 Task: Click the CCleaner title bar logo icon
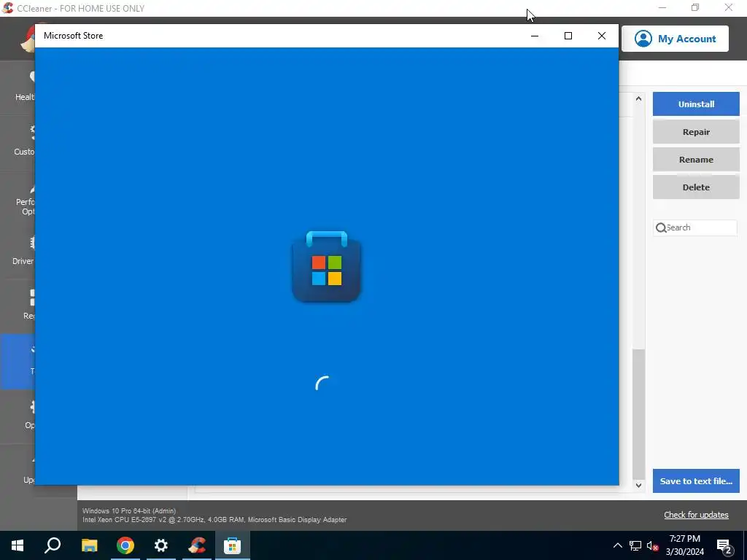pos(7,8)
